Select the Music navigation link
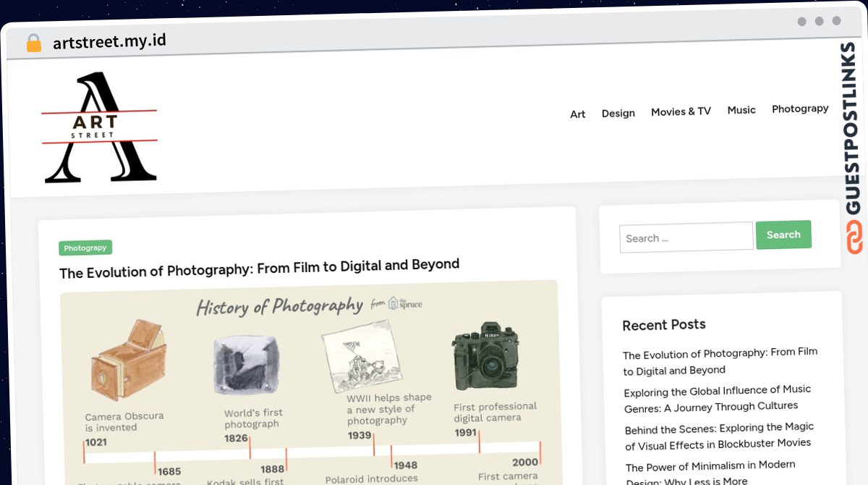Image resolution: width=868 pixels, height=485 pixels. click(741, 110)
